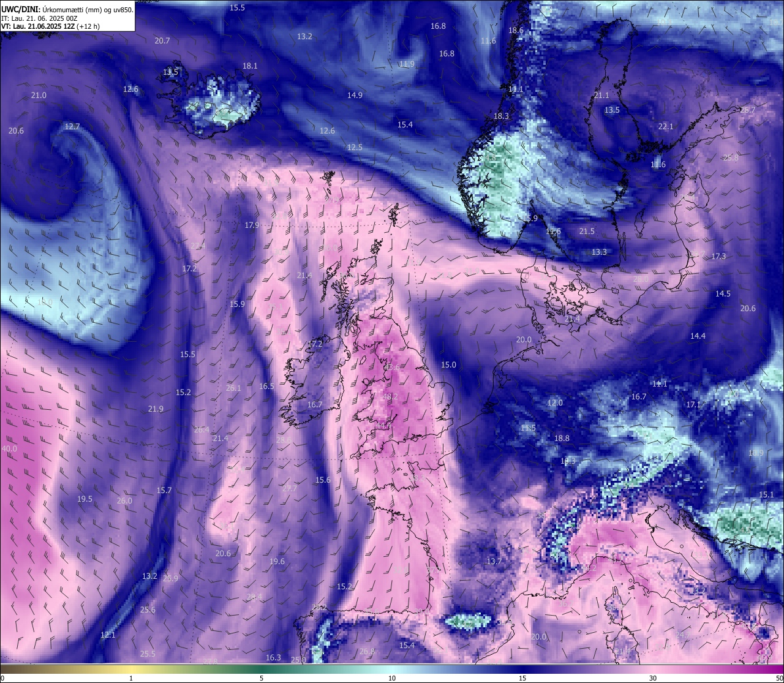The image size is (784, 683).
Task: Select the valid time line 'VT: Lau. 21.06.2025 12Z'
Action: (x=37, y=26)
